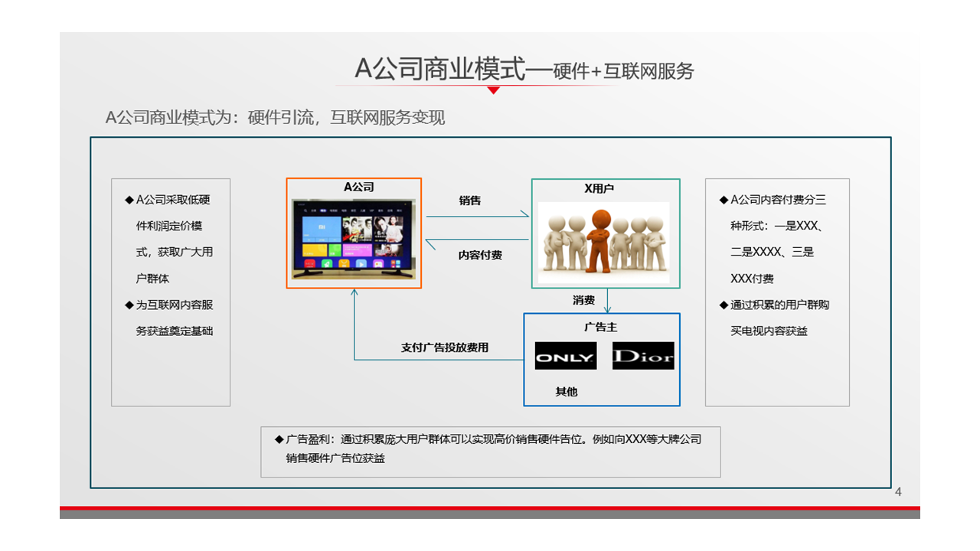Viewport: 980px width, 551px height.
Task: Click the 内容付费 arrow label
Action: point(480,256)
